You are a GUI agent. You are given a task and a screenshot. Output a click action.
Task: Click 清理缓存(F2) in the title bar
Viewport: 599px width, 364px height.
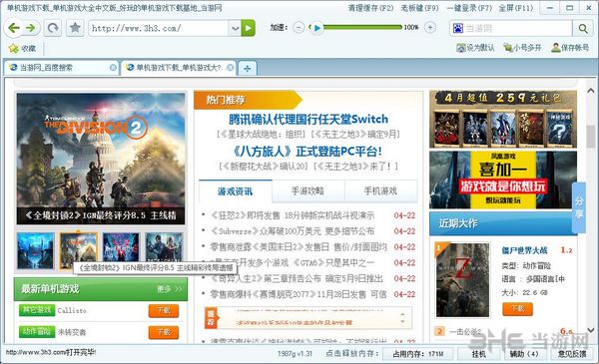pyautogui.click(x=370, y=8)
